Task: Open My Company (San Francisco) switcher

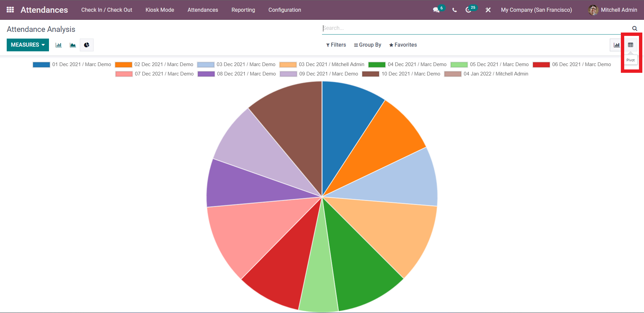Action: coord(536,10)
